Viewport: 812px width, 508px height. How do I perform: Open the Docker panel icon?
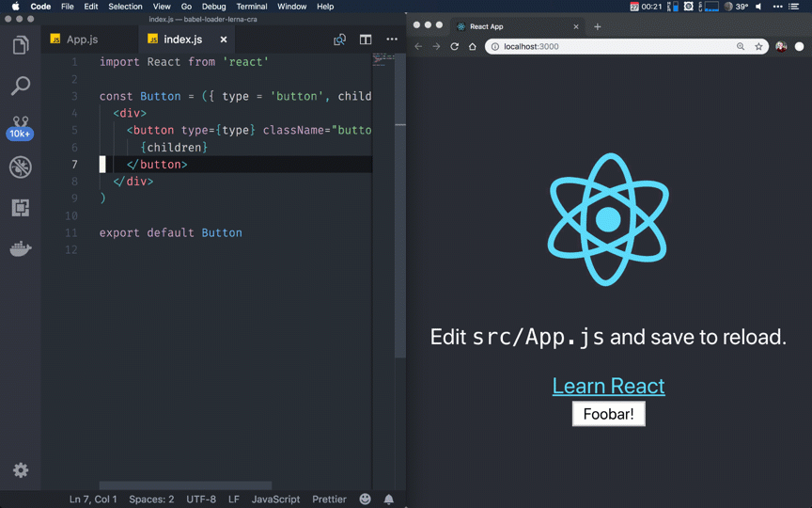click(x=20, y=248)
